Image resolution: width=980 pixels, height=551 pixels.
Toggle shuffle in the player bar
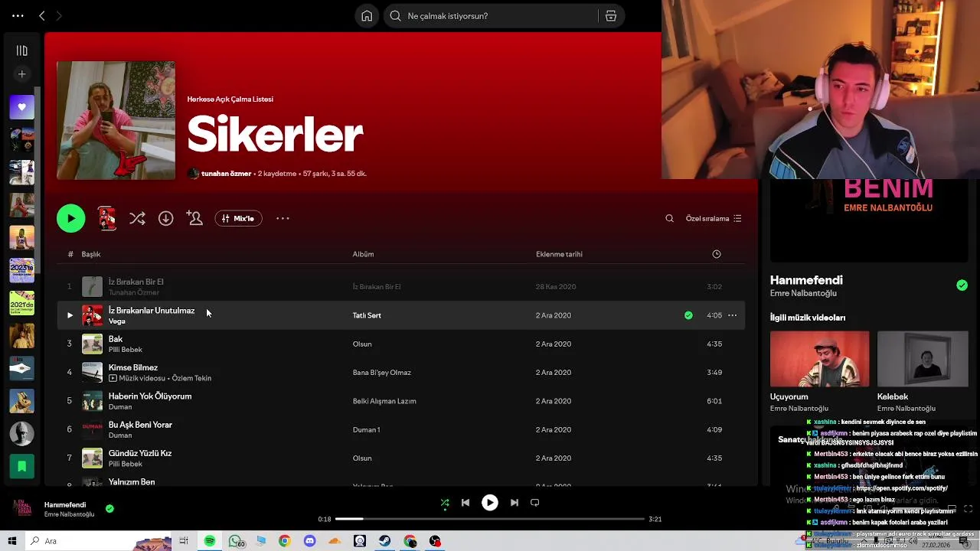[445, 503]
